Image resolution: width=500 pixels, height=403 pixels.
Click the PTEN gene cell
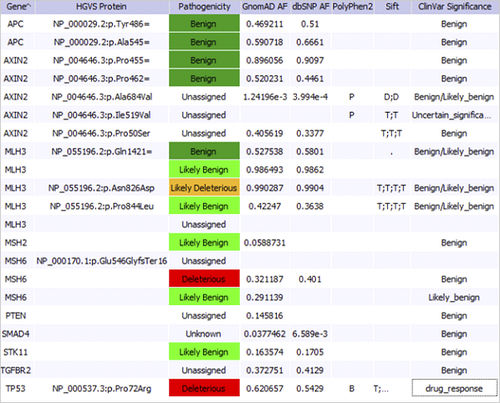click(x=16, y=315)
